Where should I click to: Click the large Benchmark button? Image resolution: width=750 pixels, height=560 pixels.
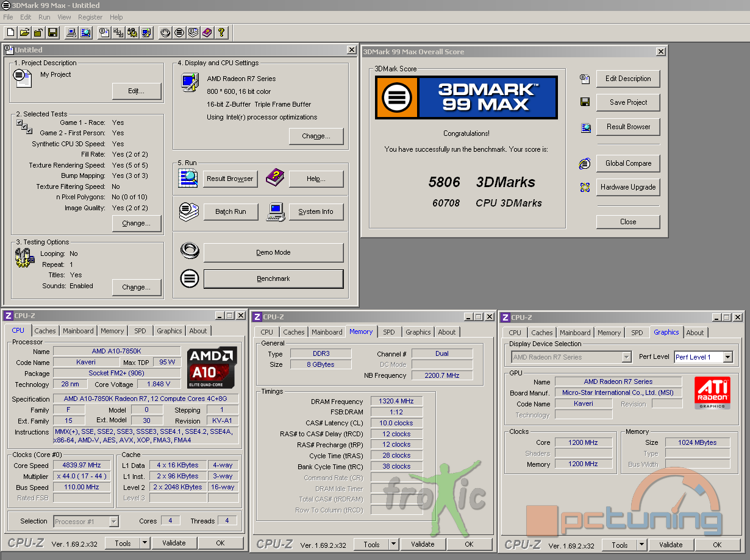(274, 279)
